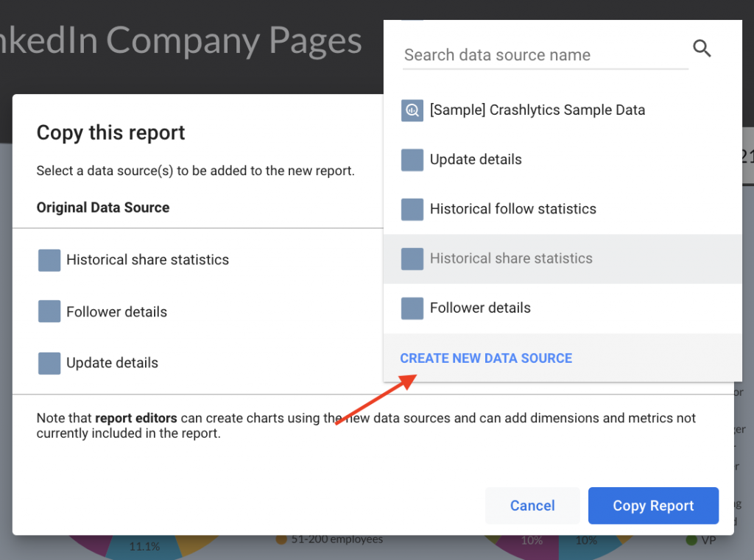Click icon next to original Historical share statistics
Screen dimensions: 754x560
(49, 260)
